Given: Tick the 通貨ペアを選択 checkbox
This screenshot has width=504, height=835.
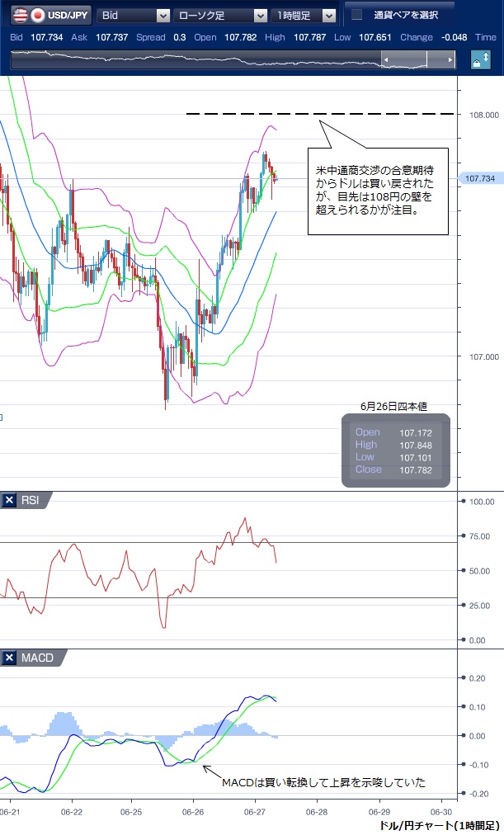Looking at the screenshot, I should point(356,15).
